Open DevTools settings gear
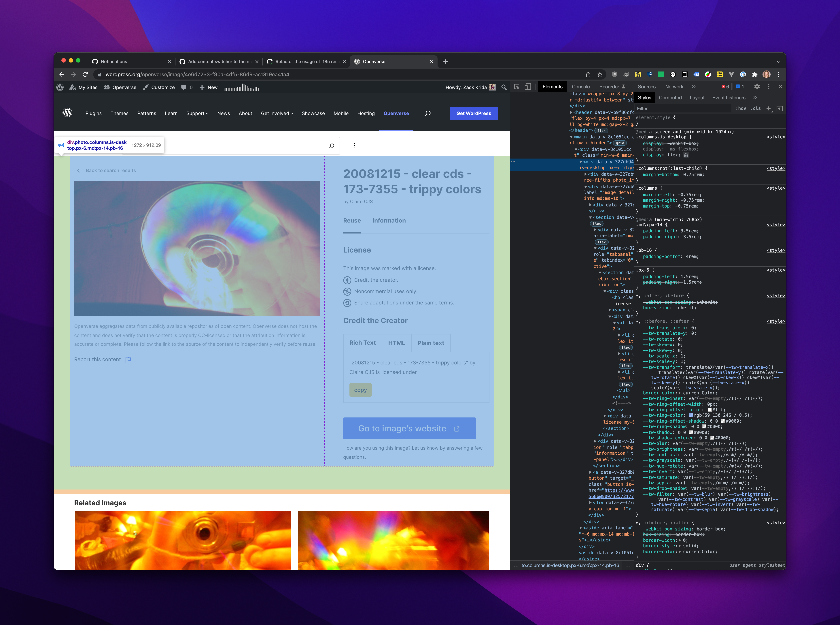 point(757,87)
